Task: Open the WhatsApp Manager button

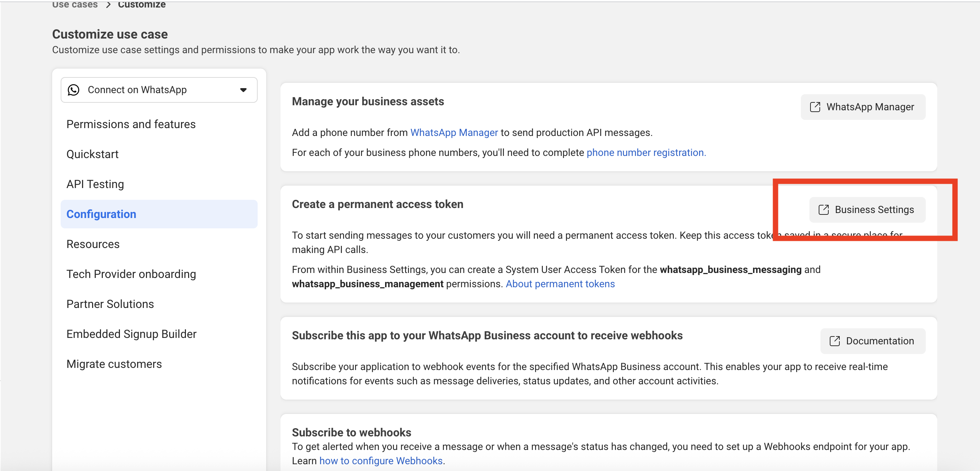Action: click(863, 107)
